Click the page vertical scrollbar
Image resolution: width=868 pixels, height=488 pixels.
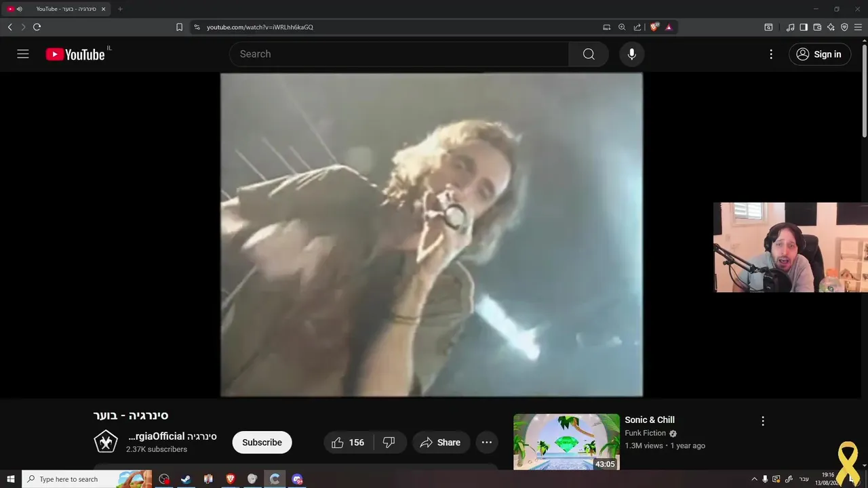tap(864, 89)
